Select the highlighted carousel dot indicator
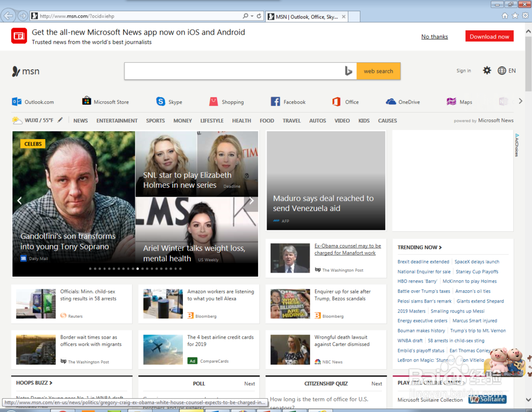 (137, 268)
